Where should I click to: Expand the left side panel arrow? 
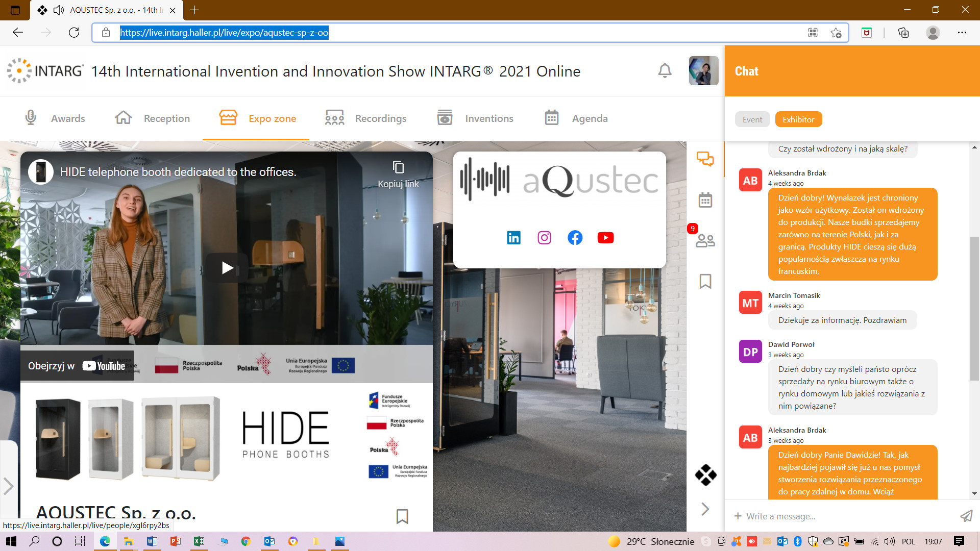coord(8,486)
